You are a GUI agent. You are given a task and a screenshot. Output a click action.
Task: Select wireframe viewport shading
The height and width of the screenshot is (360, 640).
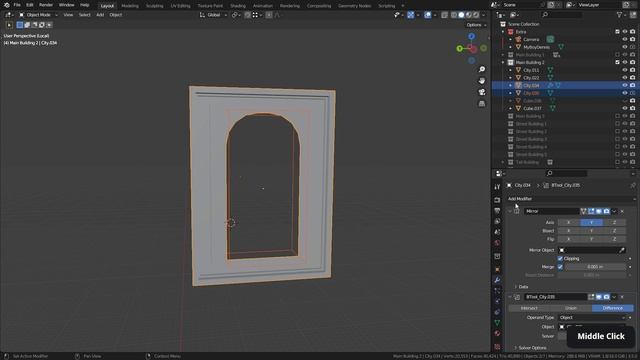tap(454, 15)
